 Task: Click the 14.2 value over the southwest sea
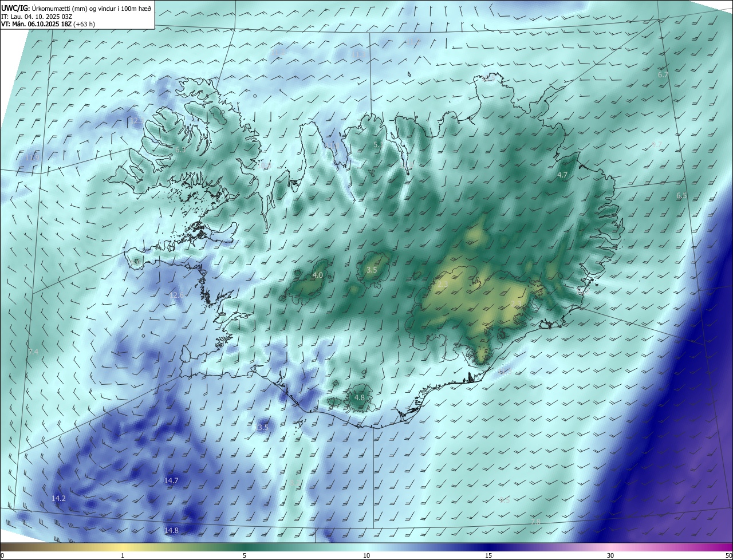click(58, 499)
